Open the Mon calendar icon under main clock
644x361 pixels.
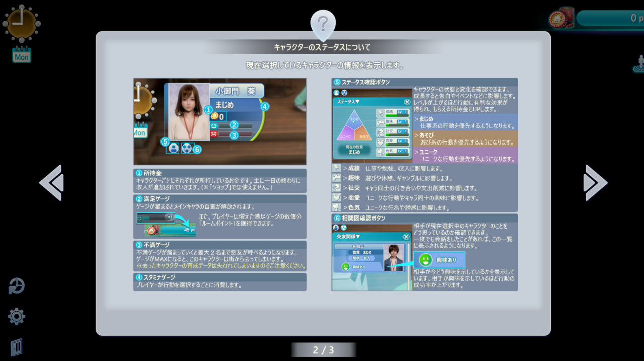22,55
